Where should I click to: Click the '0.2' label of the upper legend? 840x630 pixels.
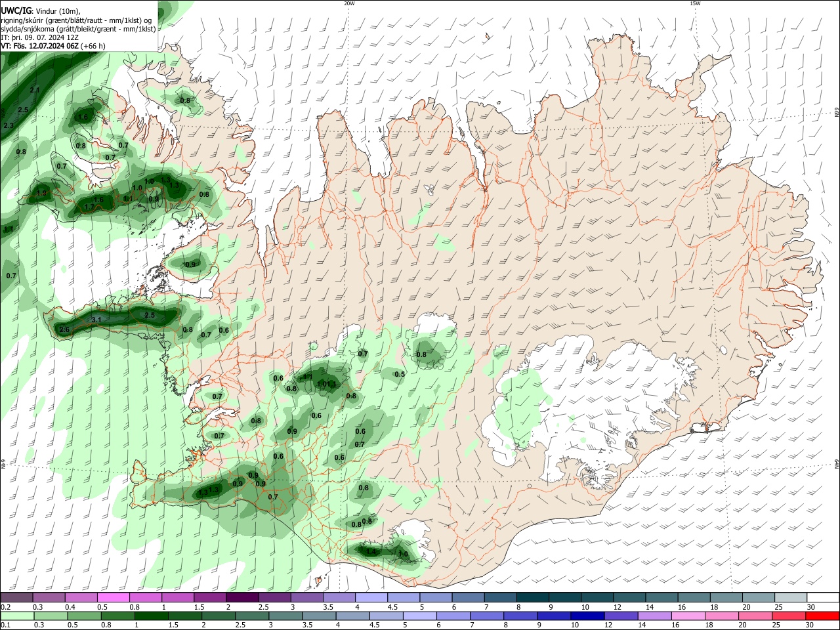(5, 607)
